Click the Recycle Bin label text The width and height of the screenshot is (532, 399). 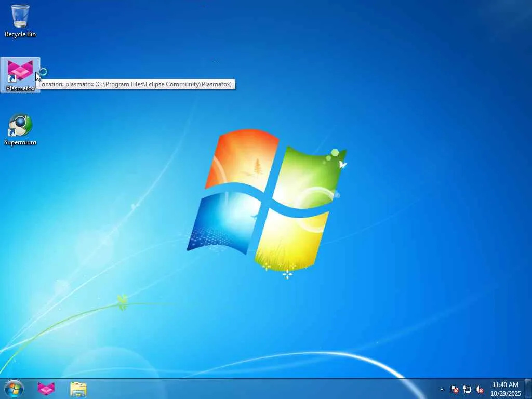tap(20, 34)
